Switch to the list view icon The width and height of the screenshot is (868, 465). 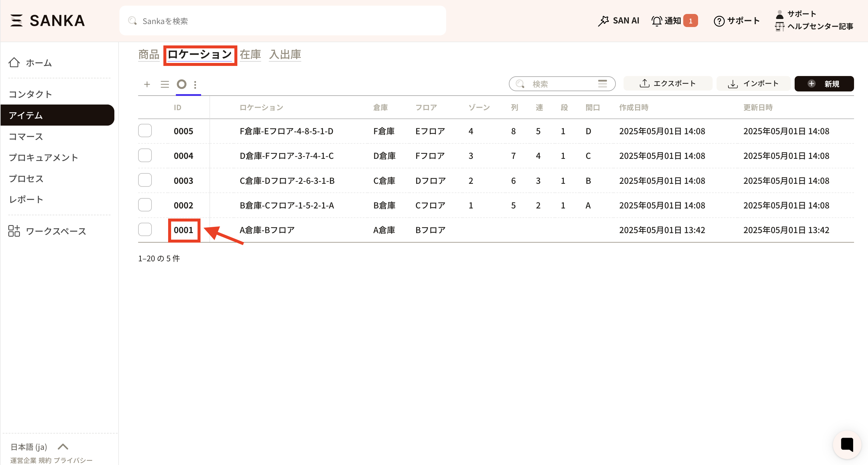pos(165,84)
